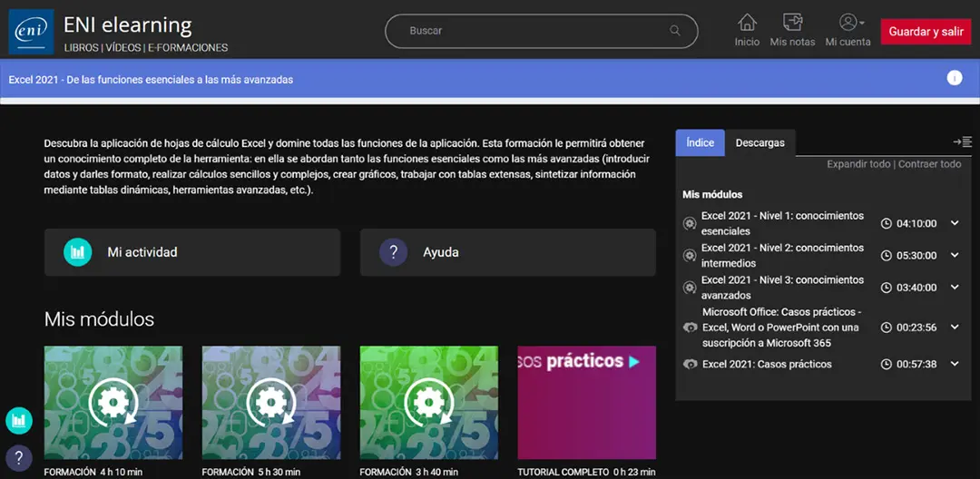Click clock icon next to 04:10:00
This screenshot has height=479, width=980.
click(x=886, y=223)
